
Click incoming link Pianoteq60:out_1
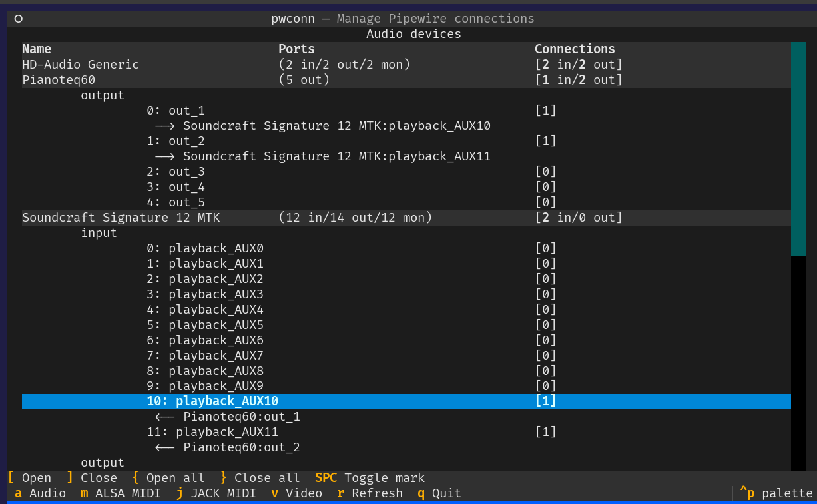[x=227, y=417]
